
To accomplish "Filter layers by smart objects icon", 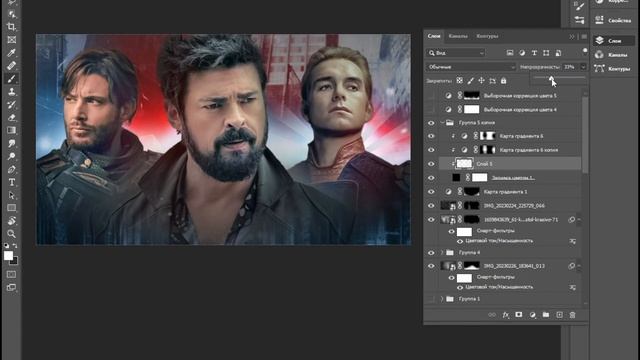I will coord(558,53).
